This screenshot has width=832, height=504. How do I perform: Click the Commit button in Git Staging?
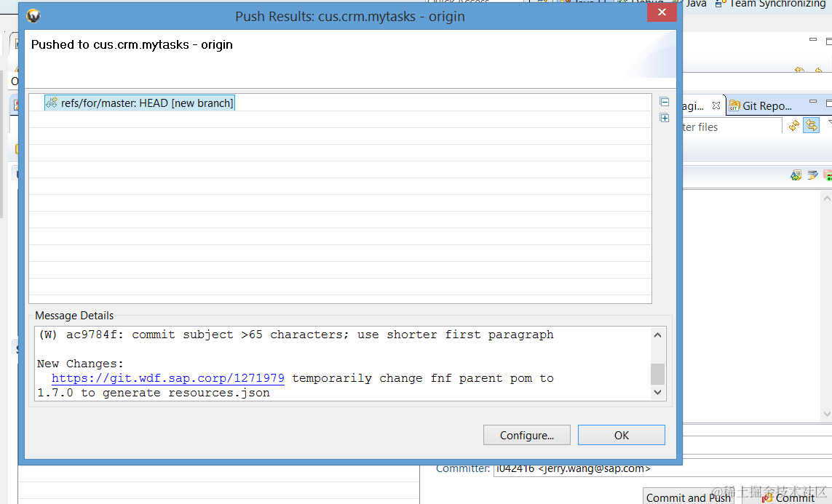(788, 497)
